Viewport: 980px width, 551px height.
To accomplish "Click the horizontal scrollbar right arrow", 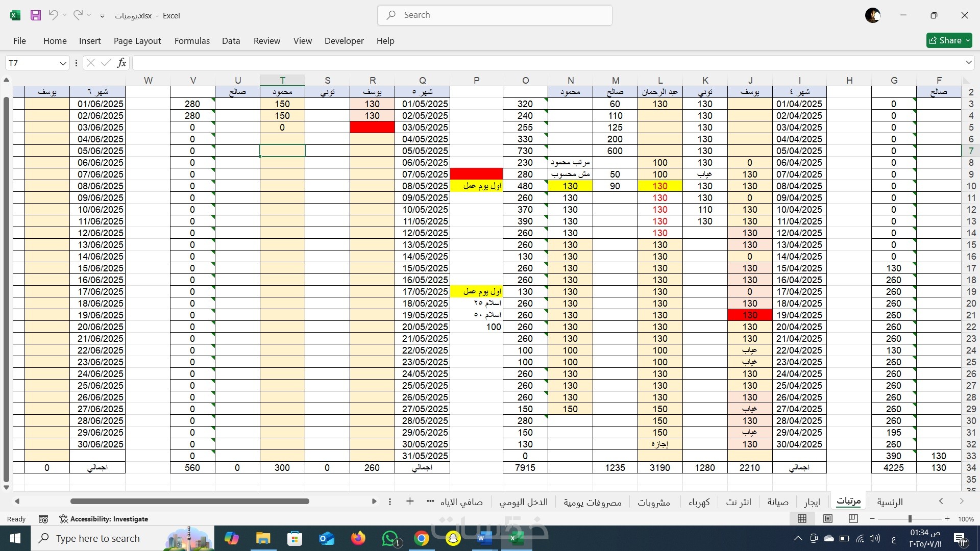I will (x=374, y=502).
